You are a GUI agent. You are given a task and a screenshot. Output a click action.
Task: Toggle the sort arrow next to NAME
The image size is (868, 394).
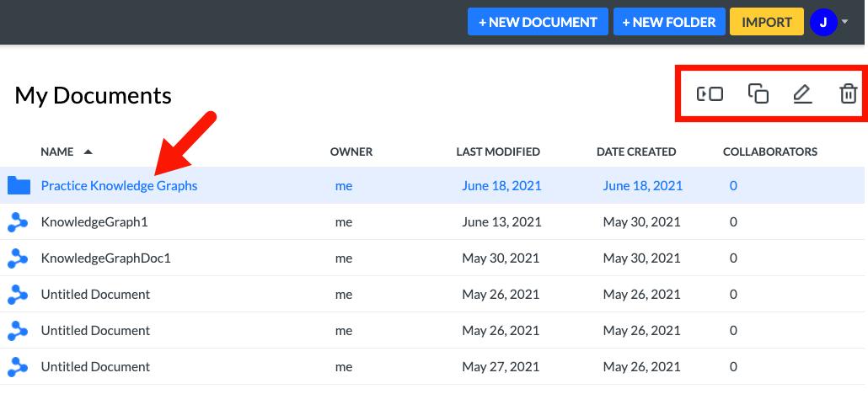click(x=88, y=152)
